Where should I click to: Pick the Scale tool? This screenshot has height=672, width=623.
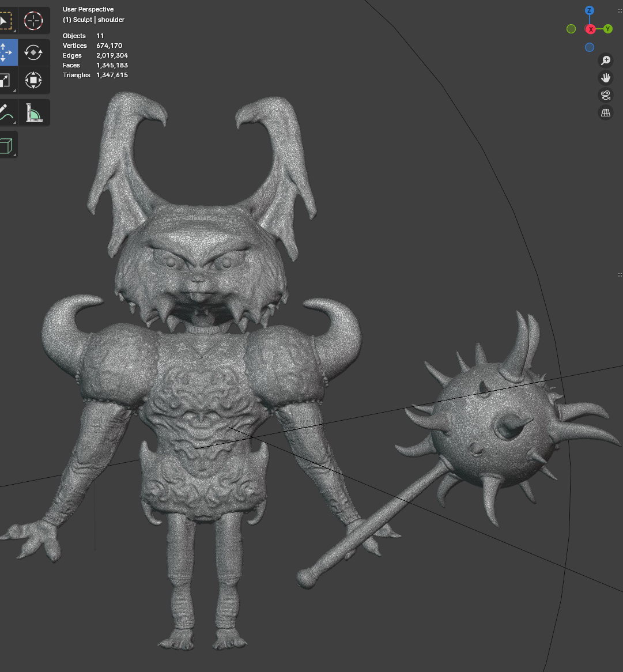point(5,80)
